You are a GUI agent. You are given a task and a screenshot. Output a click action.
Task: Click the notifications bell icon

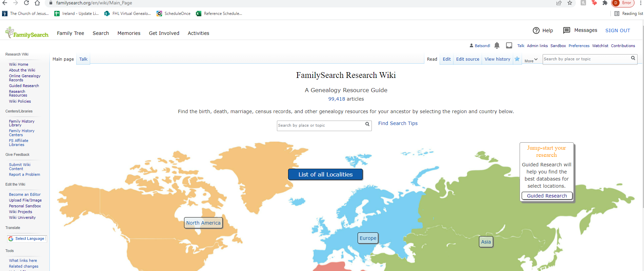497,45
